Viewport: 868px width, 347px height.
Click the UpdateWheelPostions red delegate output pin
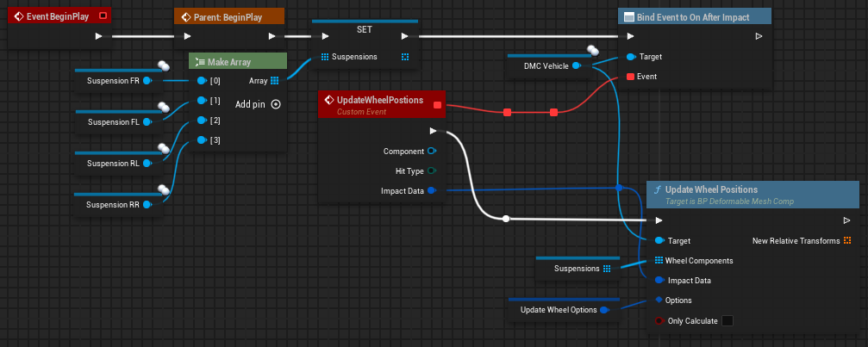(437, 105)
